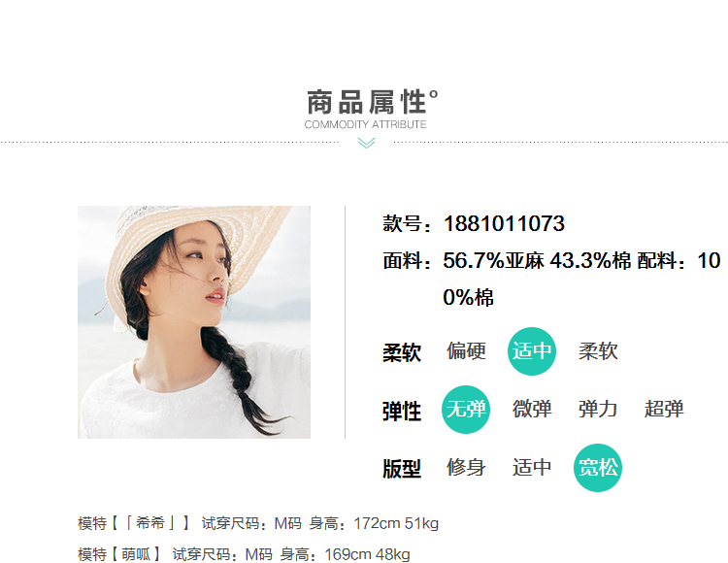
Task: Choose 柔软 in the softness row
Action: 598,350
